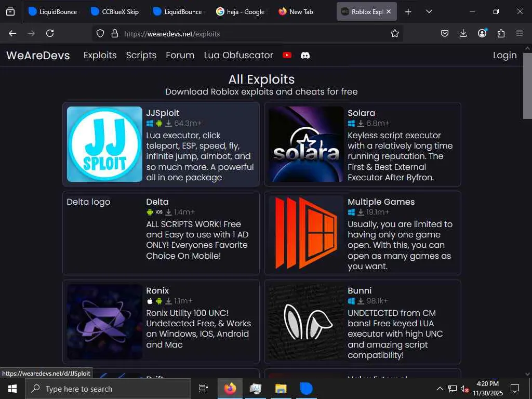Click the Login link
This screenshot has height=399, width=532.
pyautogui.click(x=505, y=55)
